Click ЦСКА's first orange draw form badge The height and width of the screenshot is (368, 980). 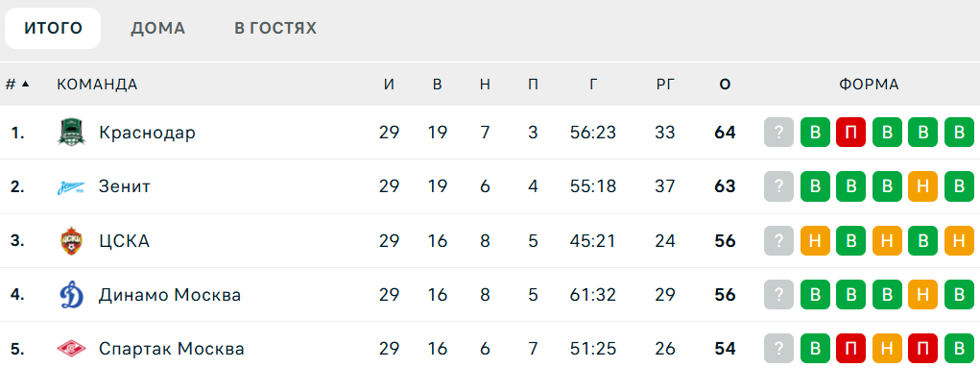point(815,241)
